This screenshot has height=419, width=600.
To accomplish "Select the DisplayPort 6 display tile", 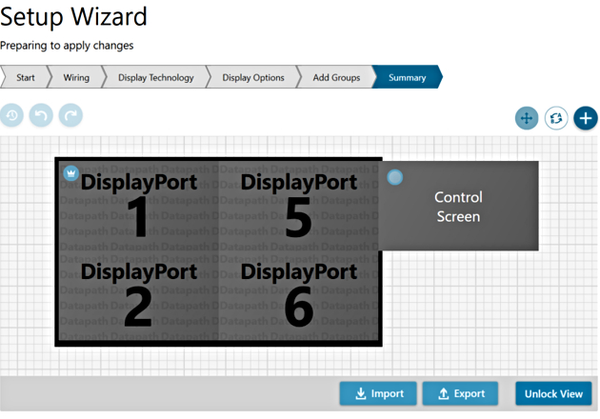I will pos(298,296).
